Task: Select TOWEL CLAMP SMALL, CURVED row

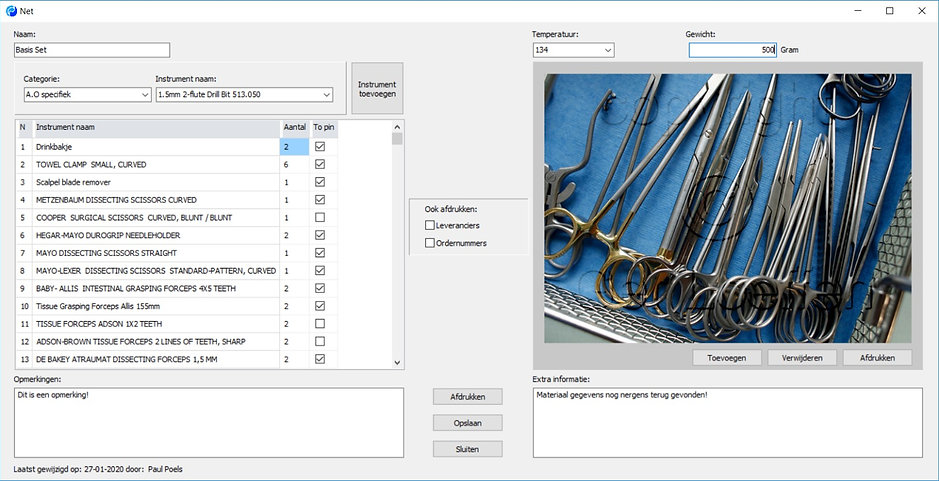Action: pyautogui.click(x=156, y=164)
